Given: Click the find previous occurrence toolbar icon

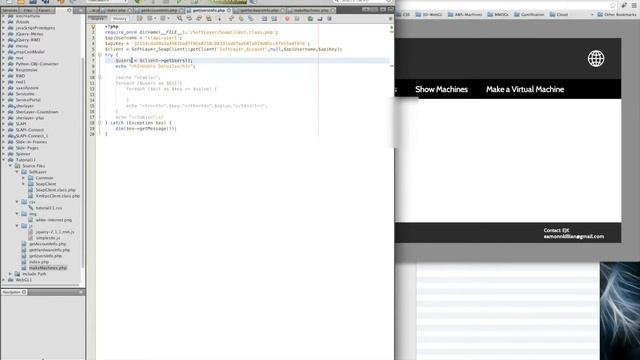Looking at the screenshot, I should point(189,18).
